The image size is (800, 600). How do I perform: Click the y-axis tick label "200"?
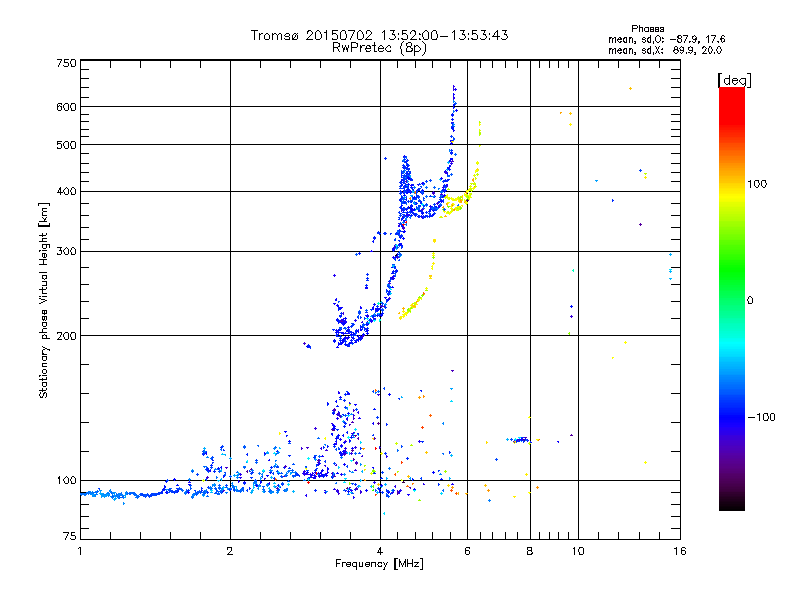point(66,336)
